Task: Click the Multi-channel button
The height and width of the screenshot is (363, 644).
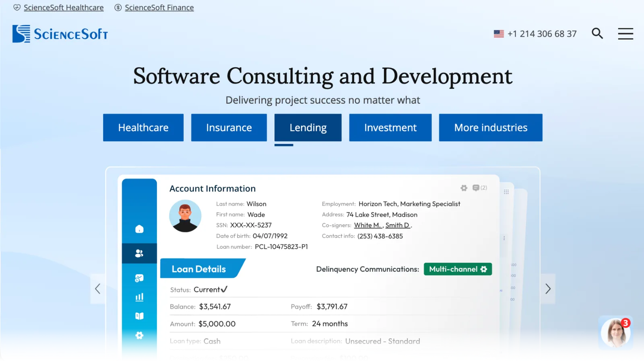Action: [458, 269]
